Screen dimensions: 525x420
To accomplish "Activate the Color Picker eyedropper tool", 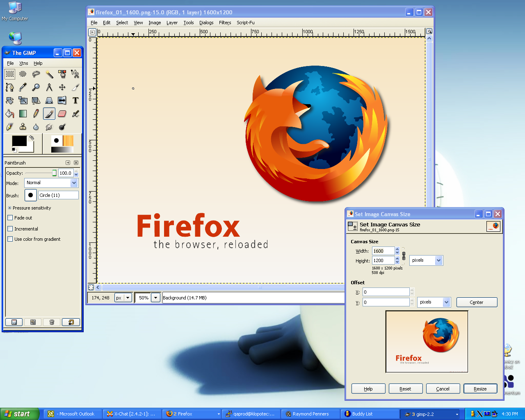I will (x=23, y=87).
